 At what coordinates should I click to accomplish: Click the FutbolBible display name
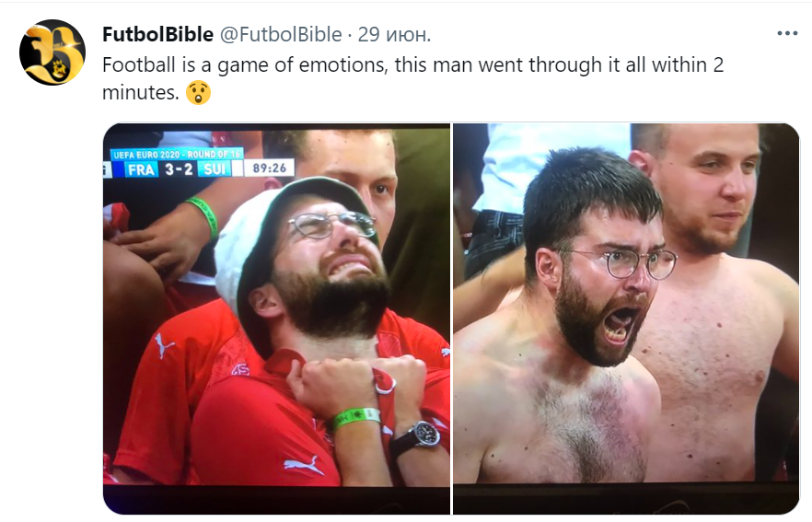click(x=158, y=35)
